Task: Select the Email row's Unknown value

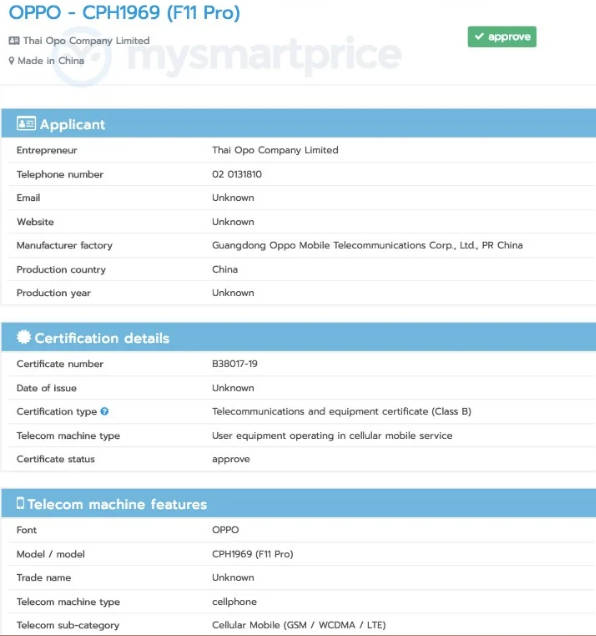Action: (233, 198)
